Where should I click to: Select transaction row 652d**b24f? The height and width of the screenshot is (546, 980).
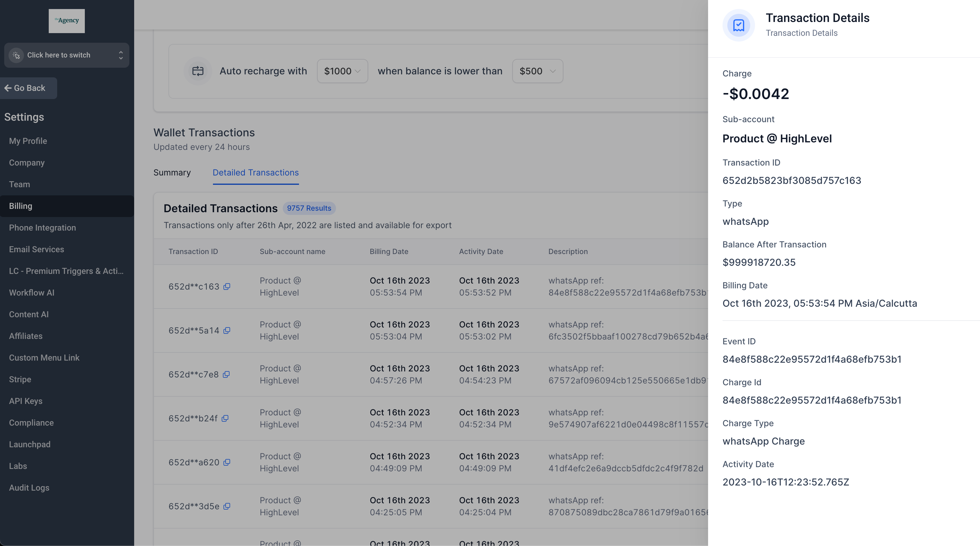tap(431, 418)
